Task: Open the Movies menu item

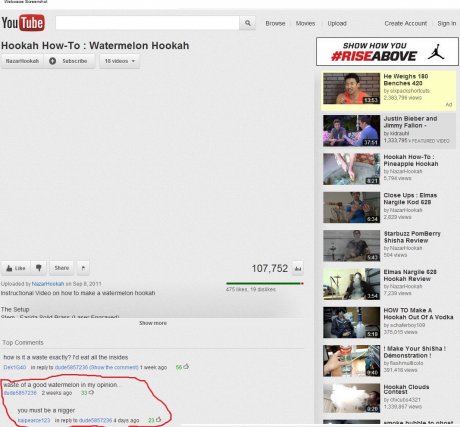Action: [305, 23]
